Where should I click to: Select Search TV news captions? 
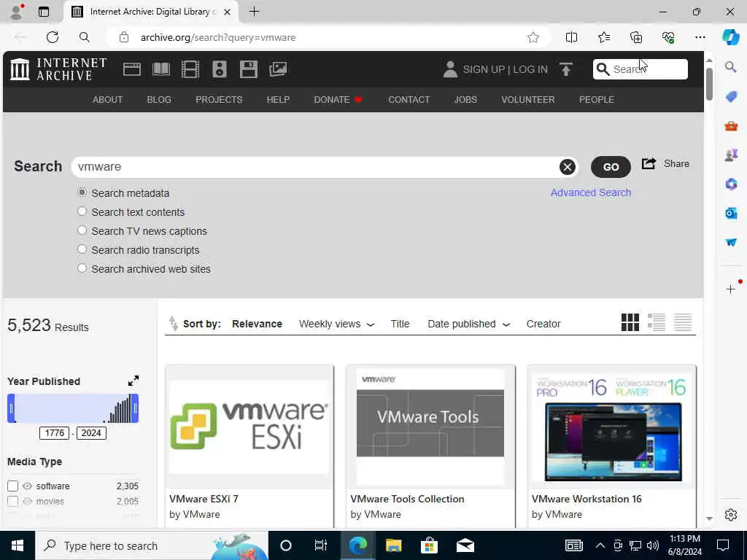point(82,230)
